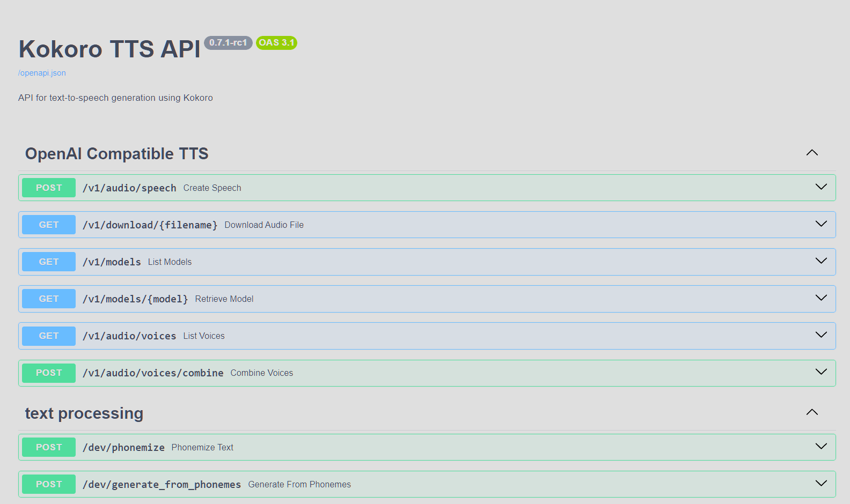Screen dimensions: 850x504
Task: Click POST badge for /v1/audio/speech
Action: coord(49,188)
